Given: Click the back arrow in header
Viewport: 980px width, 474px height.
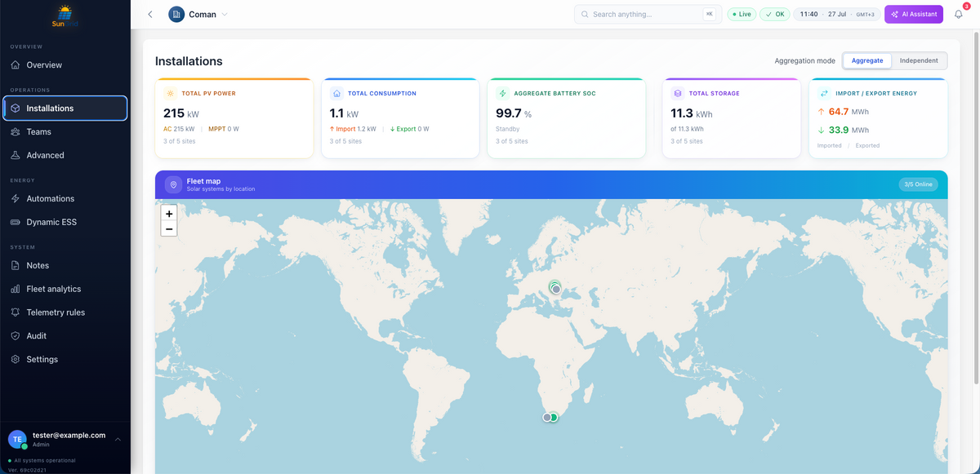Looking at the screenshot, I should point(150,14).
